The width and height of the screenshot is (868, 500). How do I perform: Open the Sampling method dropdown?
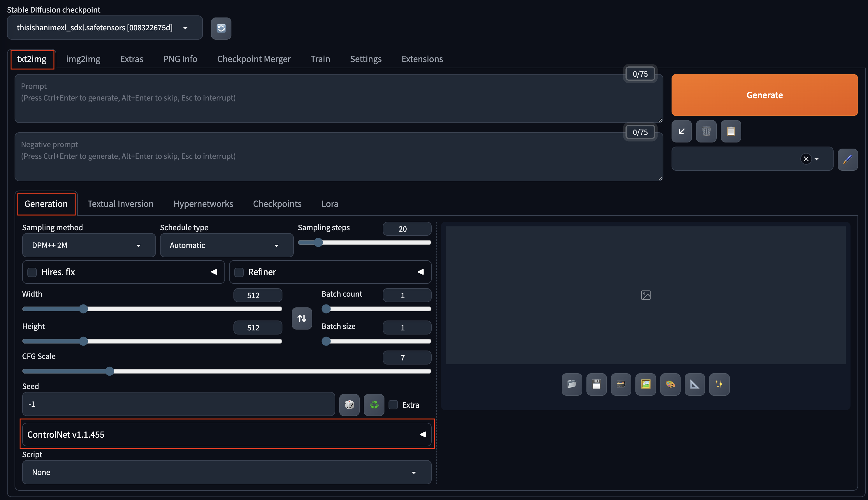pos(89,246)
